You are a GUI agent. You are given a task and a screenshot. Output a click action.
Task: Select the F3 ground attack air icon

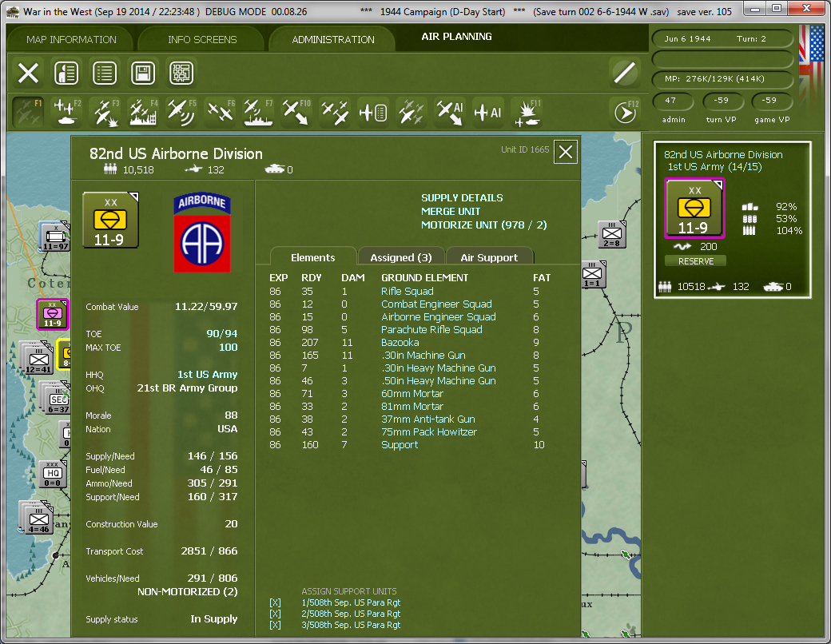click(x=105, y=112)
